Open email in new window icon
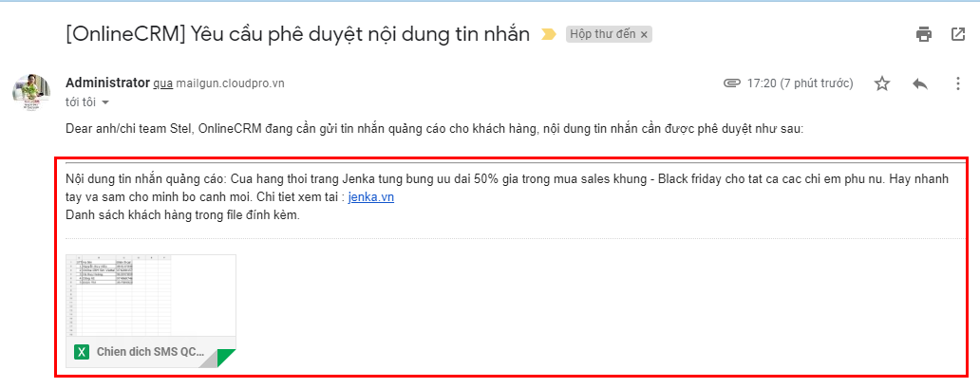The image size is (980, 388). coord(957,34)
